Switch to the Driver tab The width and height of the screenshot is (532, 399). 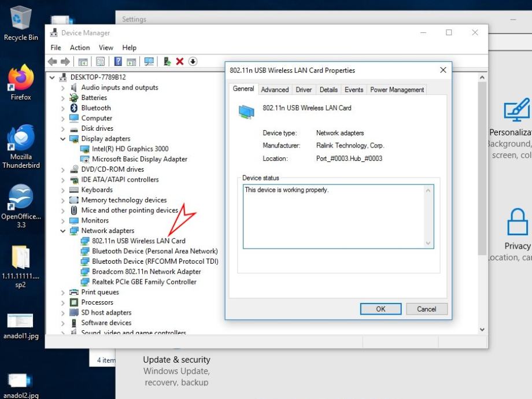(304, 90)
